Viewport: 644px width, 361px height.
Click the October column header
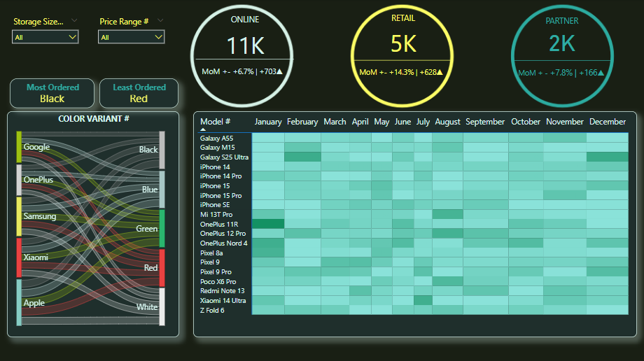tap(526, 122)
